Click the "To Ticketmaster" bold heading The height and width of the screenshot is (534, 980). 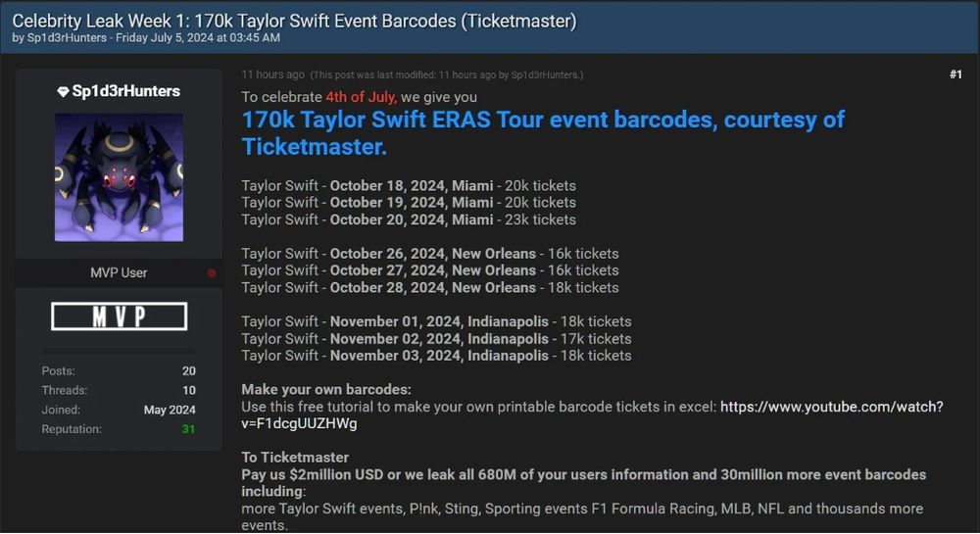(x=295, y=458)
